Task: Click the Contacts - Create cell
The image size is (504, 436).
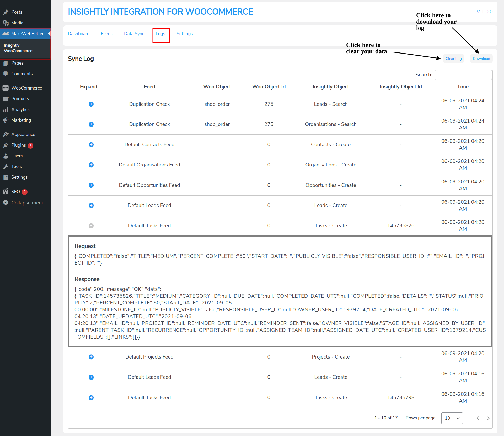Action: pyautogui.click(x=331, y=144)
